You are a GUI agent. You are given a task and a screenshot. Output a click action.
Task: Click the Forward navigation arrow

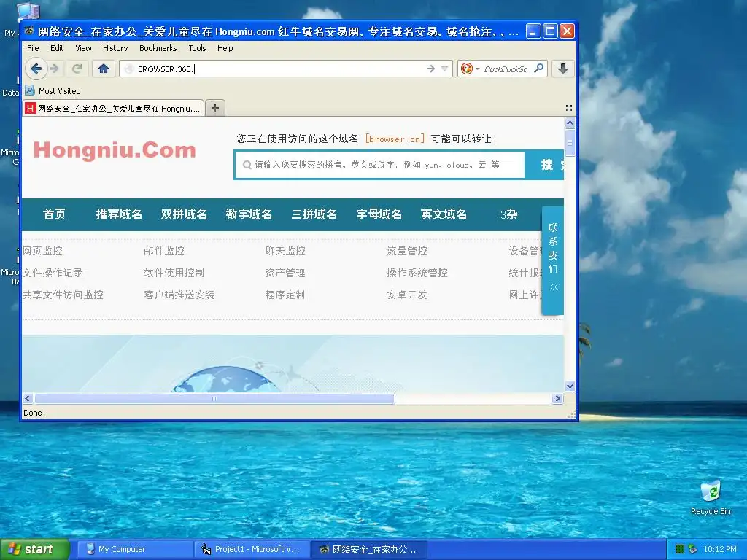[55, 69]
